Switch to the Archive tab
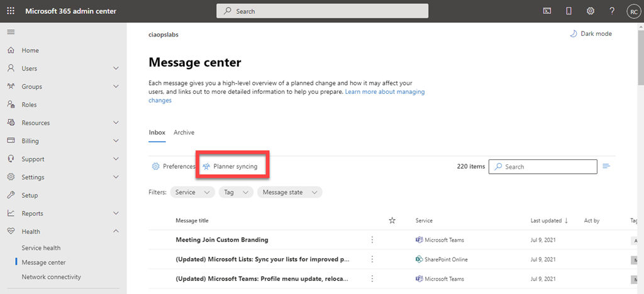Screen dimensions: 644x294 [184, 133]
